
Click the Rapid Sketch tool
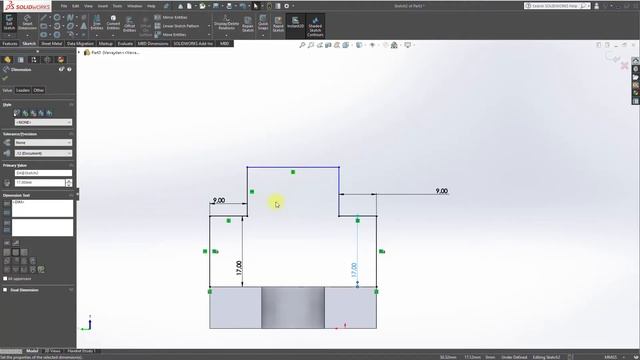click(278, 24)
